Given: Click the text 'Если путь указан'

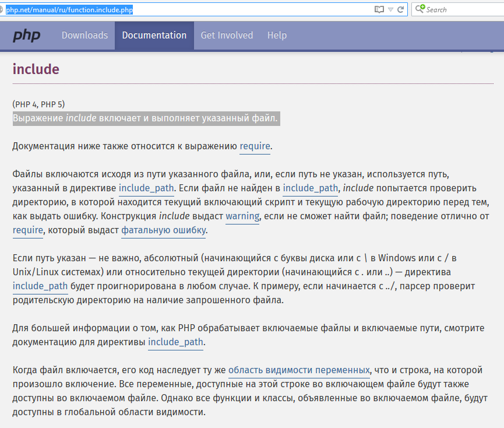Looking at the screenshot, I should [49, 258].
